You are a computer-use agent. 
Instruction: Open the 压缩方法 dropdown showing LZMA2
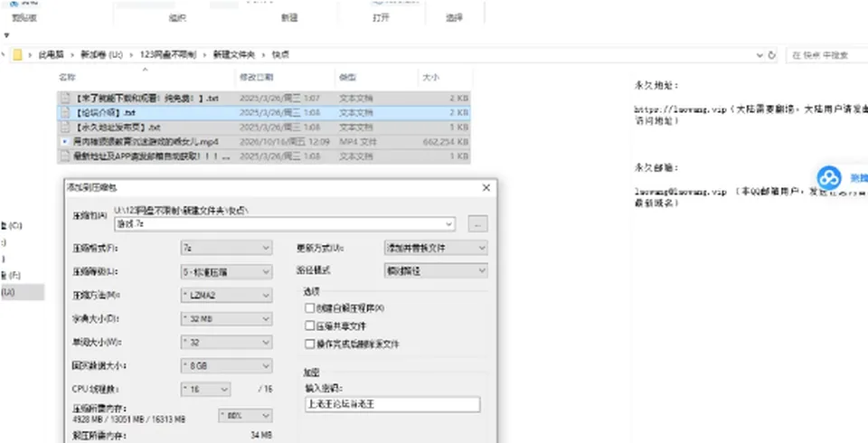click(x=226, y=295)
